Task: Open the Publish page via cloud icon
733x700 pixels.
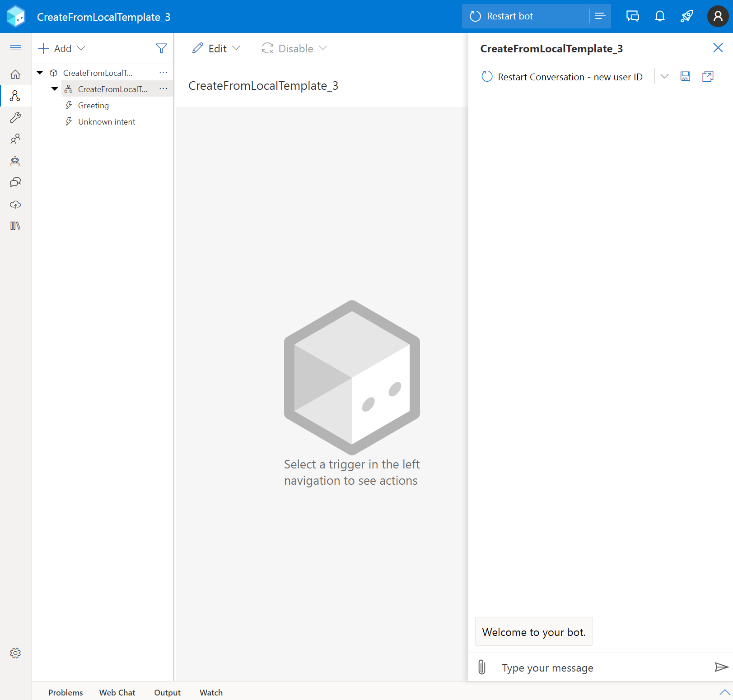Action: [x=15, y=204]
